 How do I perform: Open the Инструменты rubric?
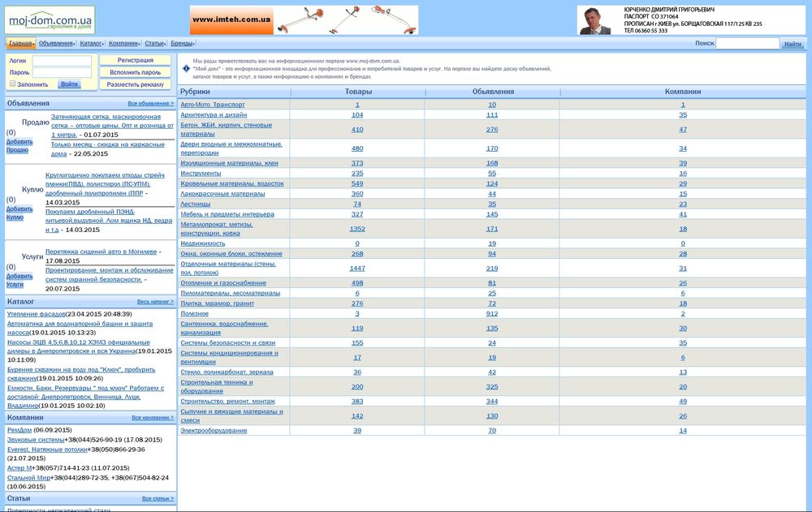point(201,174)
